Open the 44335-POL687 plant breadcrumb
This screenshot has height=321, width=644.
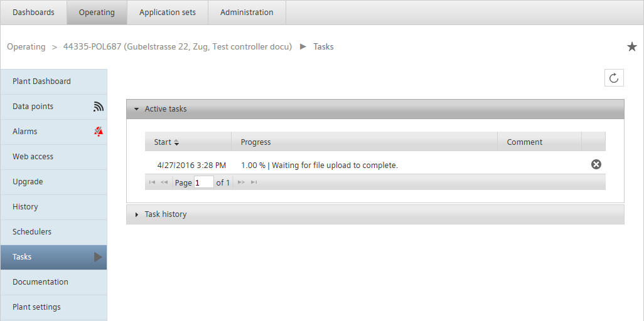pyautogui.click(x=178, y=47)
